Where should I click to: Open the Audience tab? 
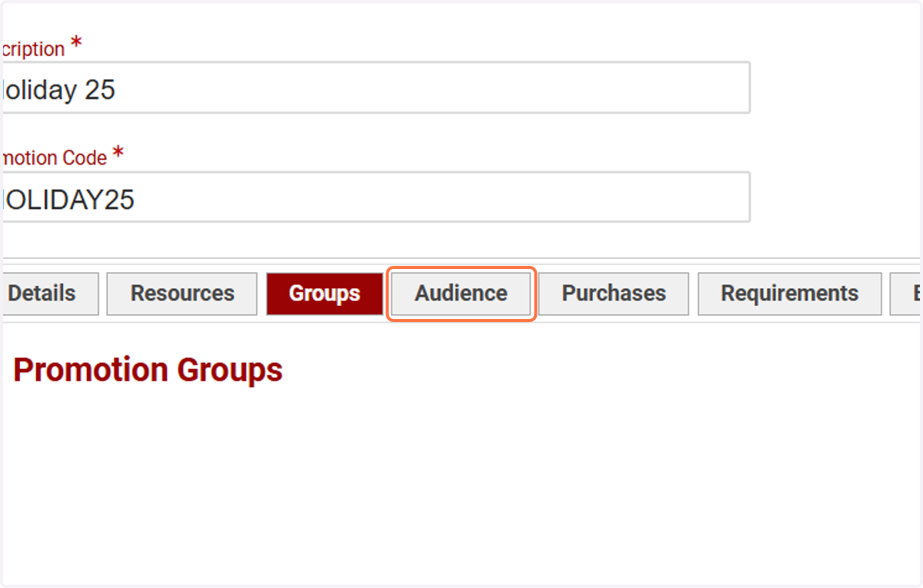coord(461,294)
